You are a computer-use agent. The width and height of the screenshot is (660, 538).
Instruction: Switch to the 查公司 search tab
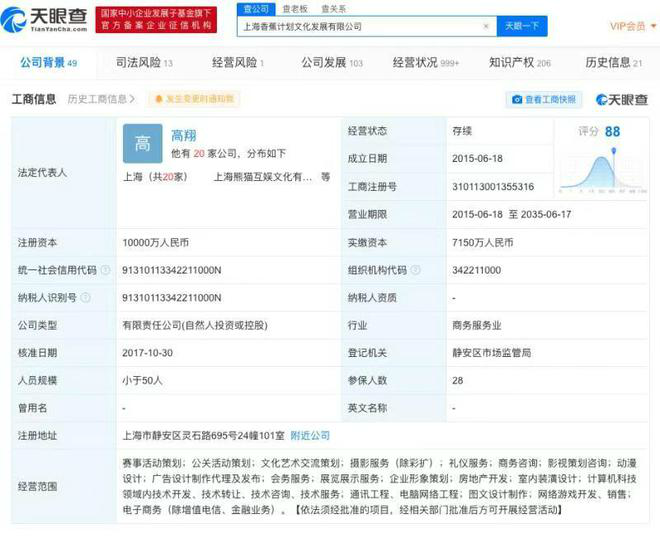pyautogui.click(x=256, y=9)
